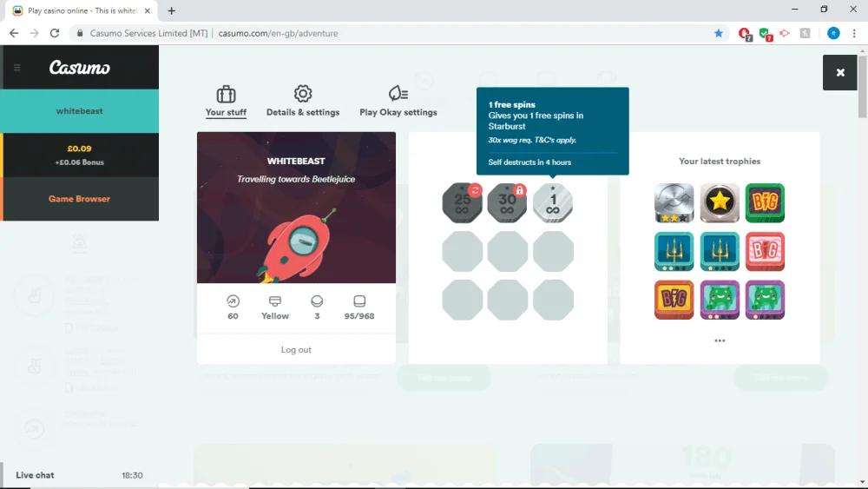Select the 1 free spin valuable
The image size is (868, 489).
click(552, 202)
